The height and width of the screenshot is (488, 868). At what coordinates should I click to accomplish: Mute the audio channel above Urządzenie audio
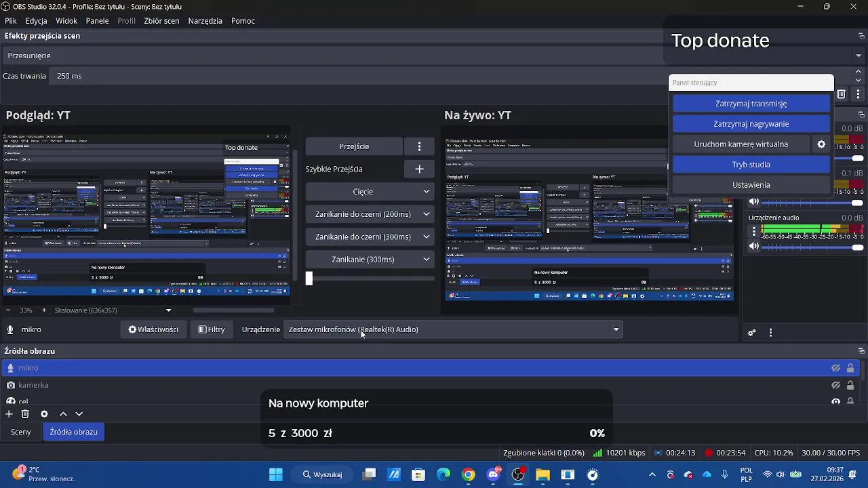[x=754, y=202]
